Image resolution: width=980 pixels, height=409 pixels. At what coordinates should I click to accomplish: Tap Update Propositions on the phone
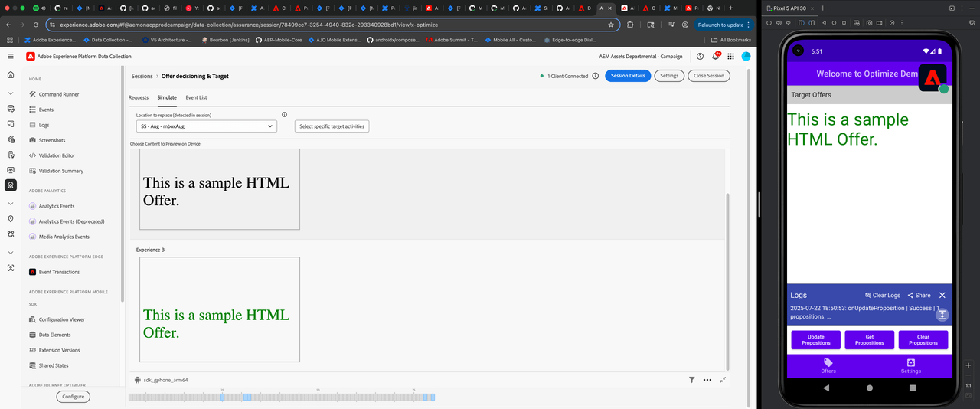(815, 339)
